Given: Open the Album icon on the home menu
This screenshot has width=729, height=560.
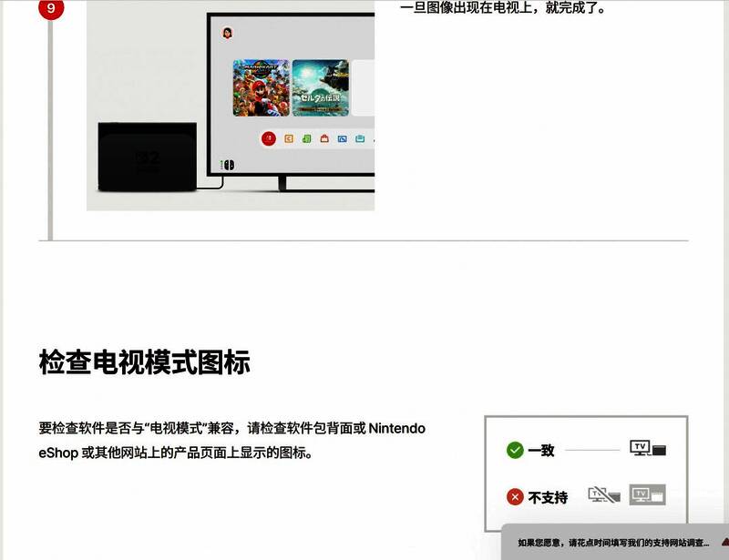Looking at the screenshot, I should [x=343, y=138].
